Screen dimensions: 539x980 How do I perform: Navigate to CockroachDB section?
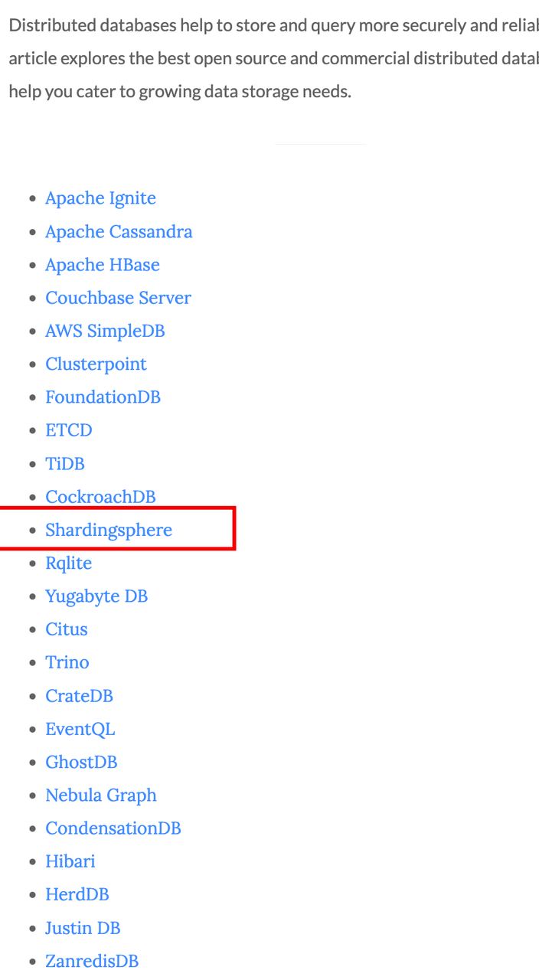(100, 497)
